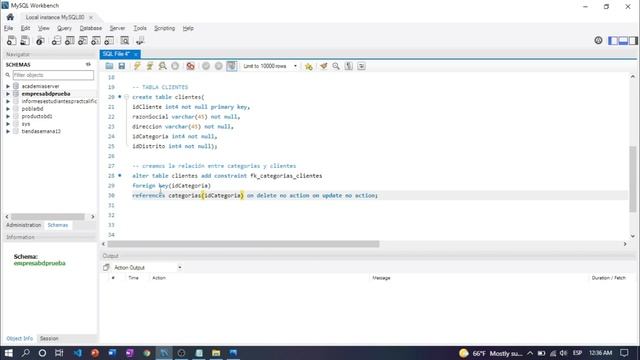Beautify the SQL script
The image size is (640, 360).
tap(323, 66)
